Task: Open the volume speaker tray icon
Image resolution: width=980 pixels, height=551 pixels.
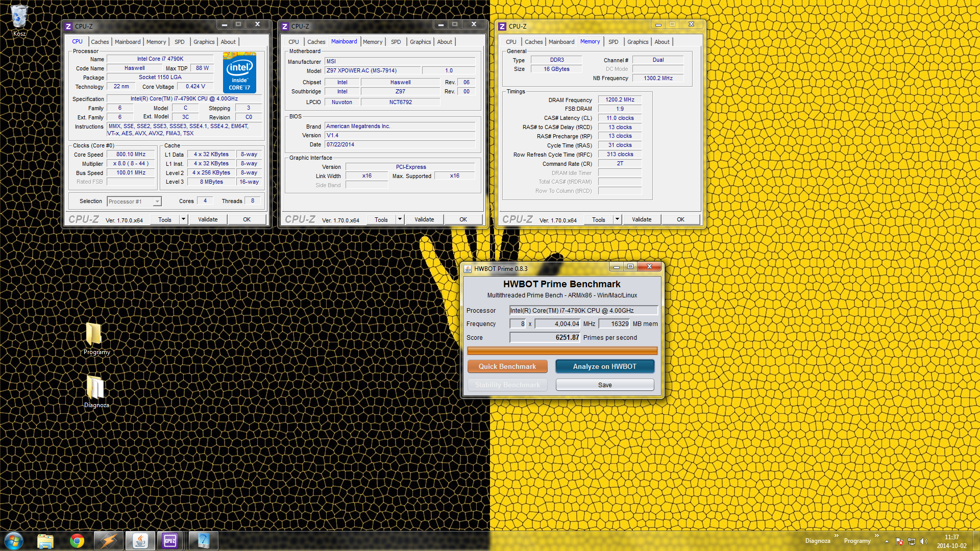Action: 923,541
